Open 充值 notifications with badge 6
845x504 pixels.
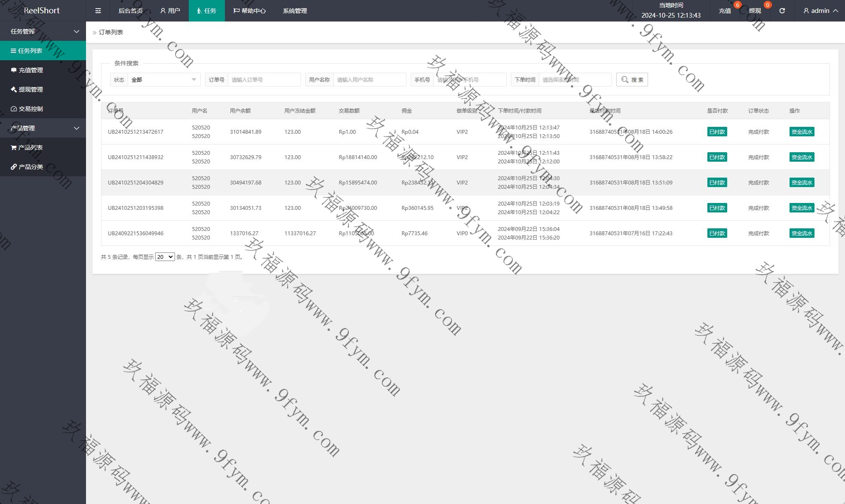point(725,11)
